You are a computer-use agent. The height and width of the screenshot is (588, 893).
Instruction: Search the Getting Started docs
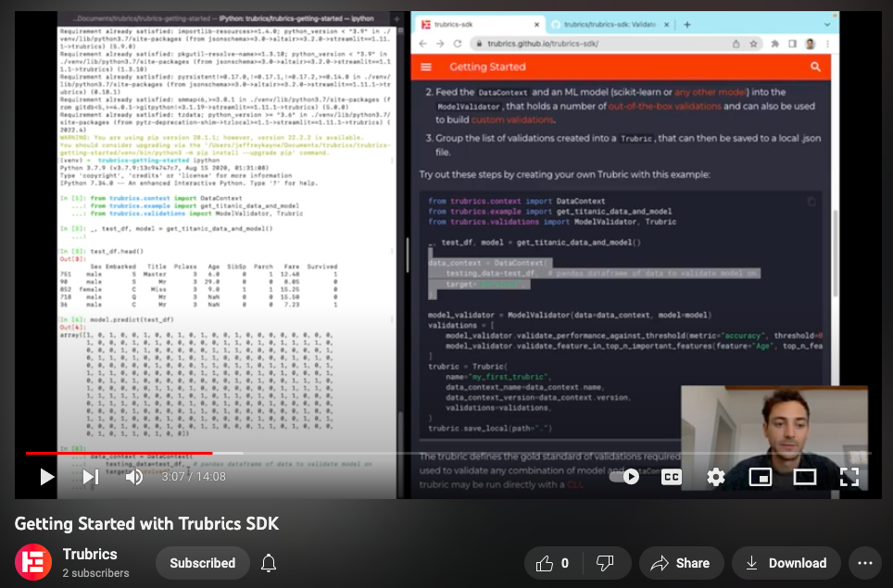click(815, 68)
